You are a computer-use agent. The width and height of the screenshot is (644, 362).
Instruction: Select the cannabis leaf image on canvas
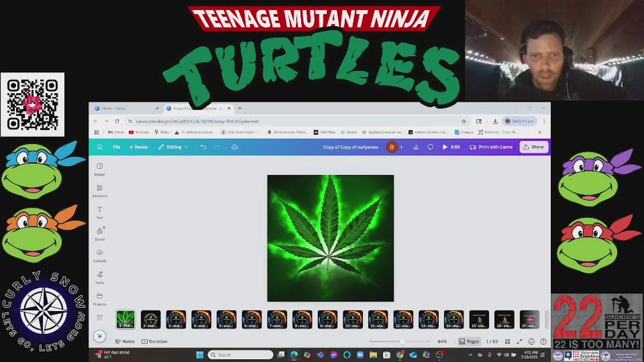[331, 238]
